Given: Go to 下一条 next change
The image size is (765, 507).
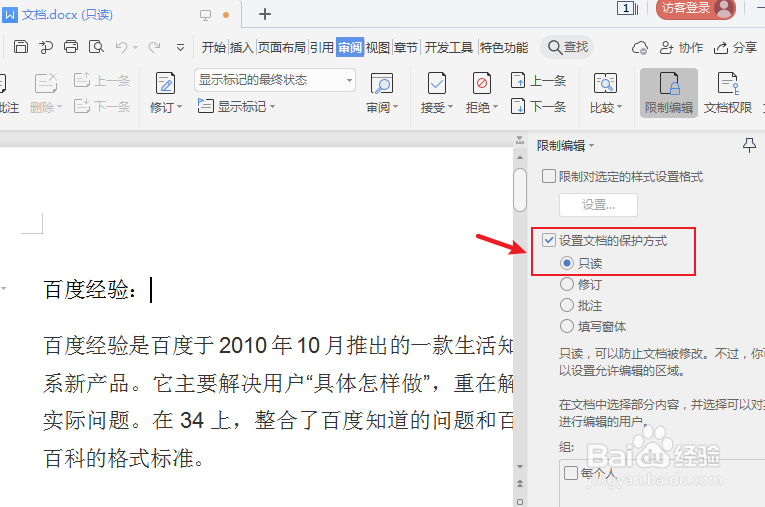Looking at the screenshot, I should point(539,106).
